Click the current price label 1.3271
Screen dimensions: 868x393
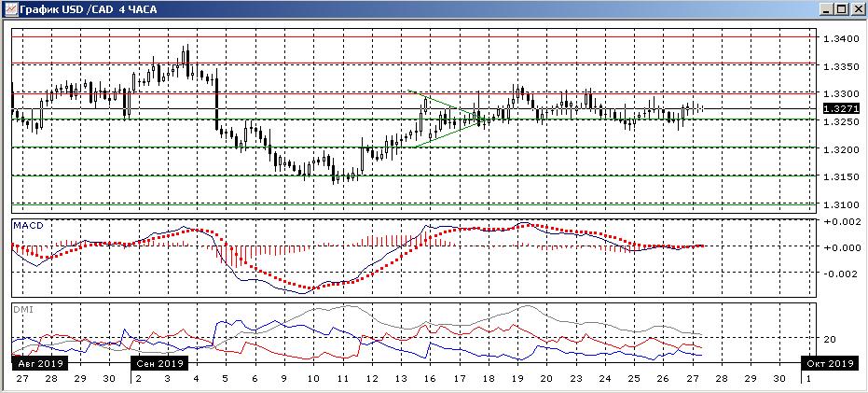837,108
